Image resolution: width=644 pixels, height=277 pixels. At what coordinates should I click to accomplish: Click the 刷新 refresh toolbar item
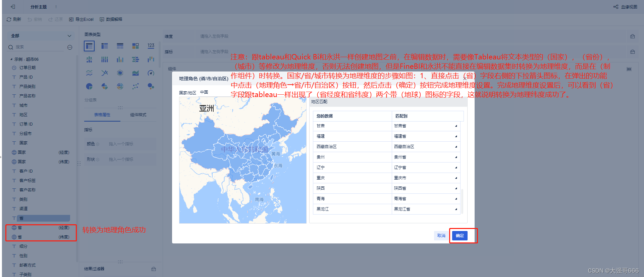point(14,19)
